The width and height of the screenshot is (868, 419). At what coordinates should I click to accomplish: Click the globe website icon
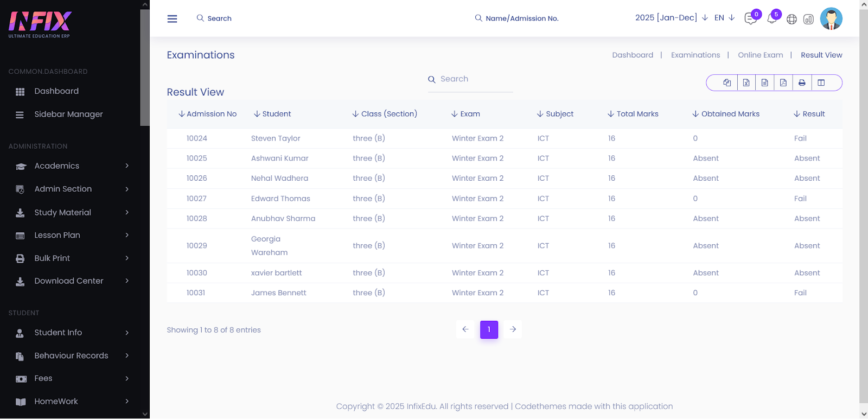(x=792, y=20)
